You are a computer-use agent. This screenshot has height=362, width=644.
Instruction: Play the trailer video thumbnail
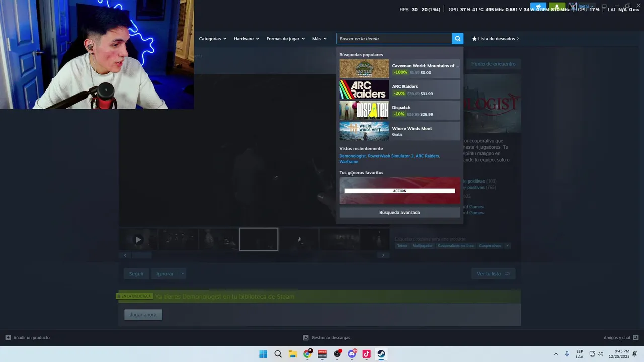point(138,240)
